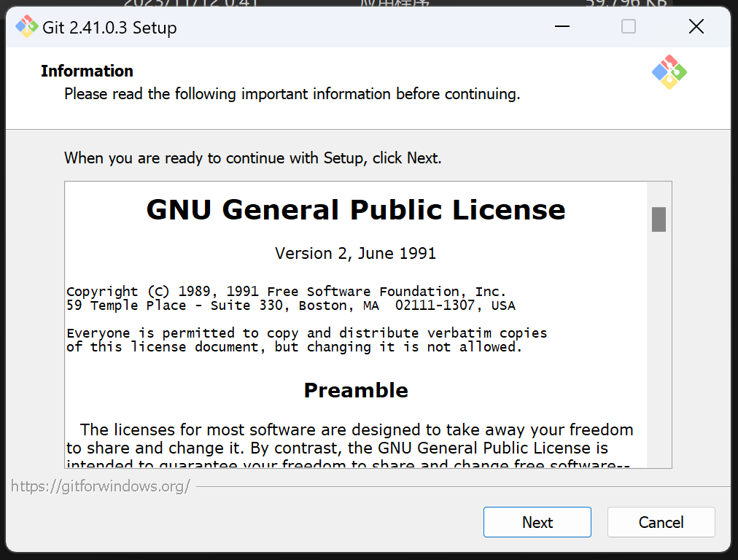
Task: Click the Git icon in the title bar
Action: point(26,27)
